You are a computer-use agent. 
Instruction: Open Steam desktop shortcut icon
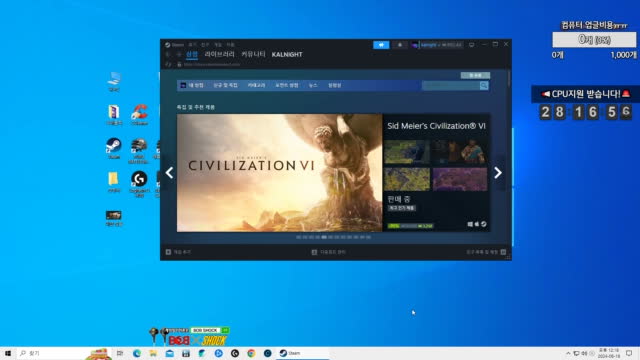click(x=114, y=148)
